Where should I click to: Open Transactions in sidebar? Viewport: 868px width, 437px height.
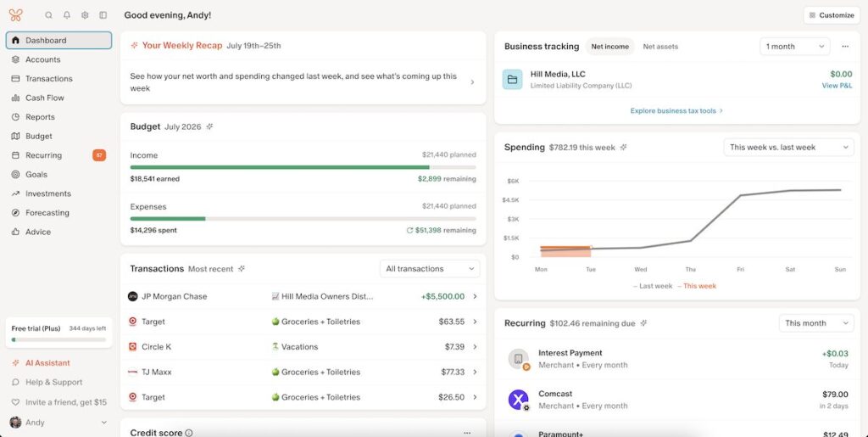point(58,79)
